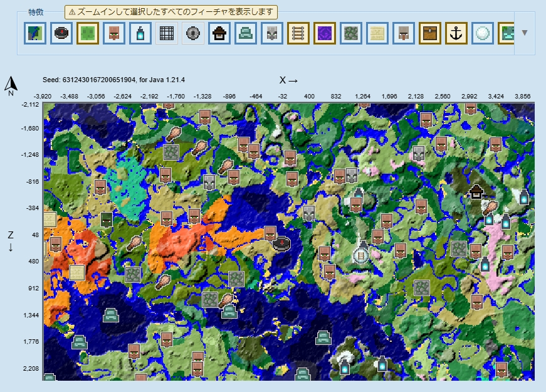
Task: Click the spawn point marker on the map
Action: pos(281,243)
